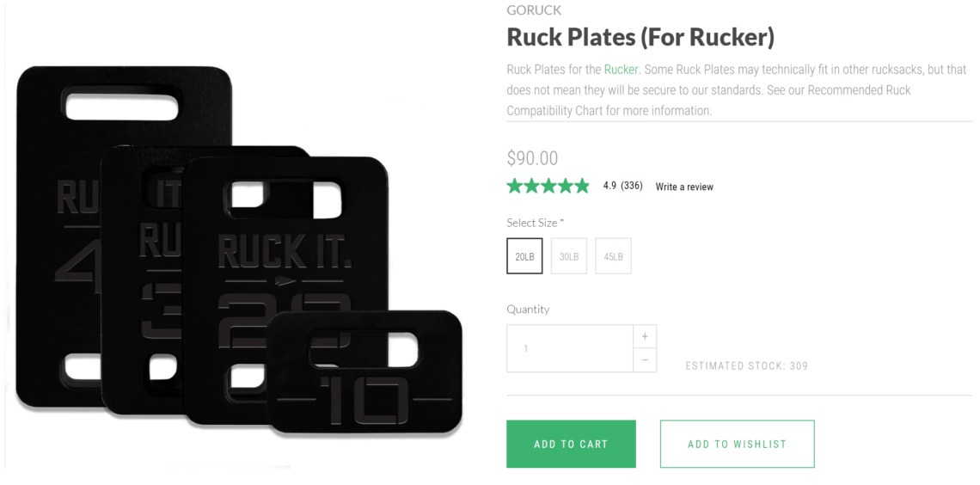
Task: Focus the Quantity input field
Action: 570,348
